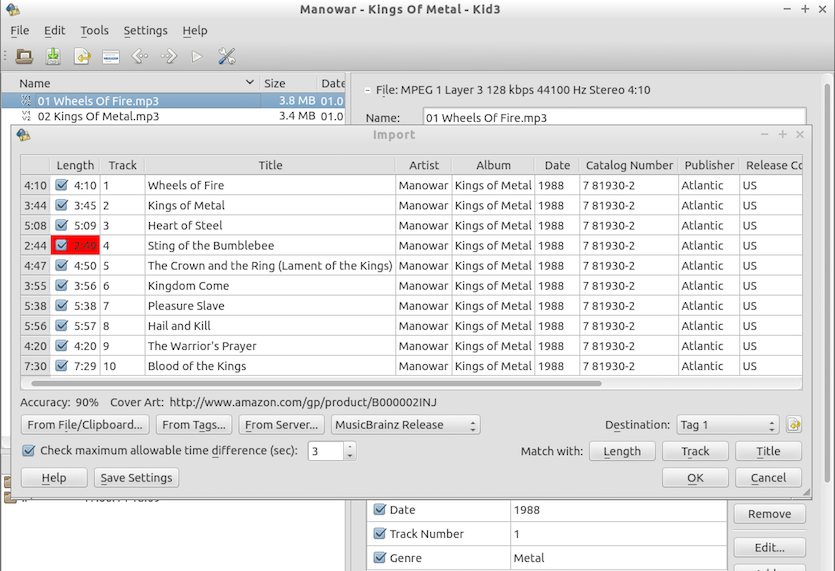This screenshot has height=571, width=835.
Task: Toggle Check maximum allowable time difference checkbox
Action: 28,451
